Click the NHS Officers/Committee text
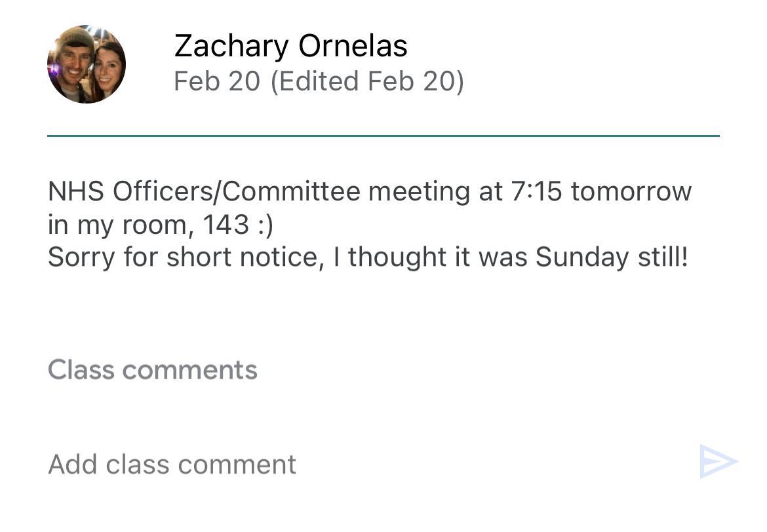Screen dimensions: 767x532 [204, 192]
